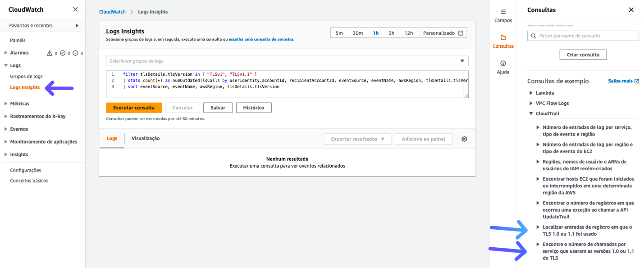Click inside the query editor text area
The width and height of the screenshot is (644, 268).
tap(287, 84)
